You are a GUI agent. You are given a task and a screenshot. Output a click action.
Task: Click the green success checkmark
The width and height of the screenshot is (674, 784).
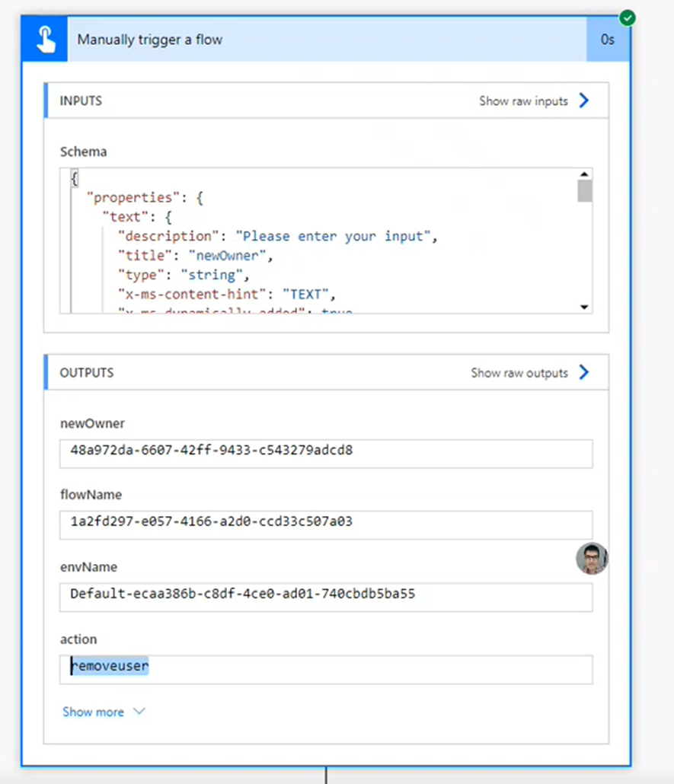(627, 17)
